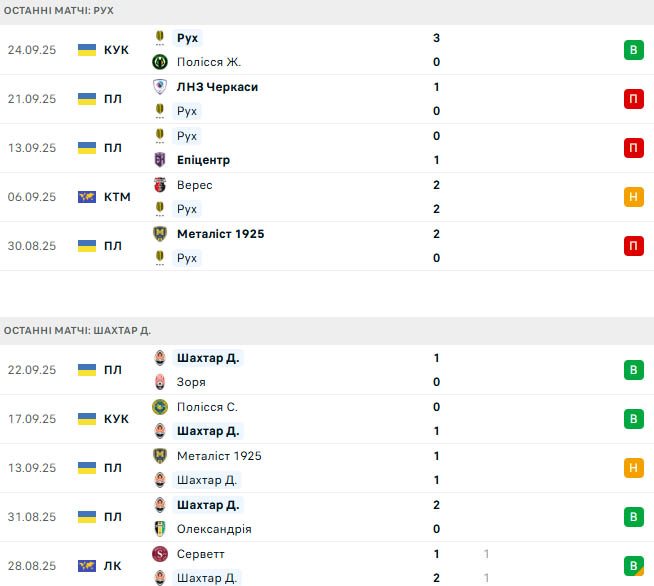
Task: Click the green В result badge for Рух vs Полісся Ж.
Action: 634,50
